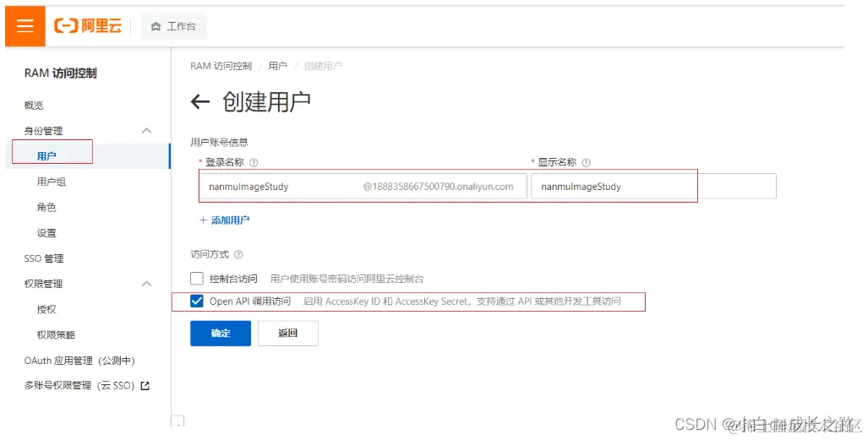Click 用户 breadcrumb link

click(x=277, y=66)
